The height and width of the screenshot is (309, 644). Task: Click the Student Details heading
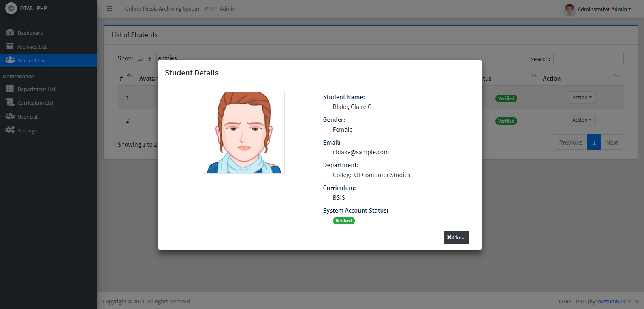192,73
